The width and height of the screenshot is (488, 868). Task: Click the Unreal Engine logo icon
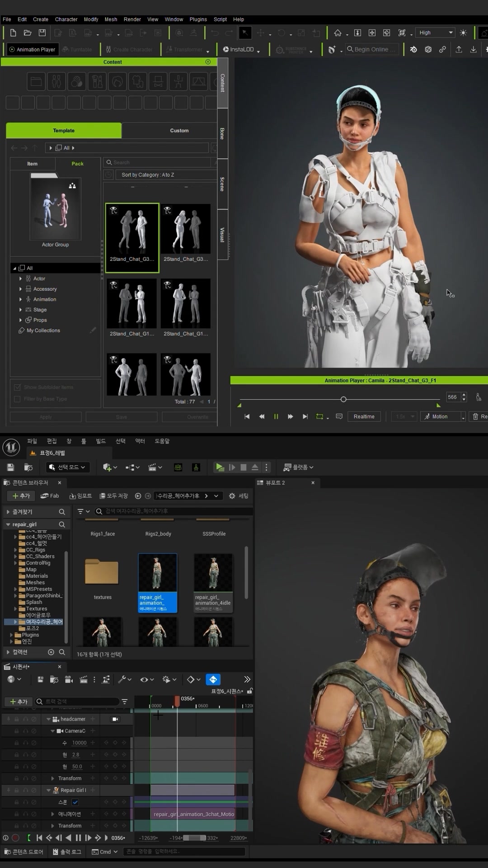tap(11, 447)
